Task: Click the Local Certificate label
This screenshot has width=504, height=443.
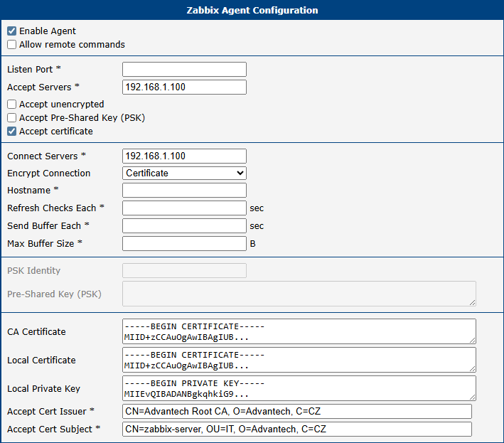Action: coord(41,360)
